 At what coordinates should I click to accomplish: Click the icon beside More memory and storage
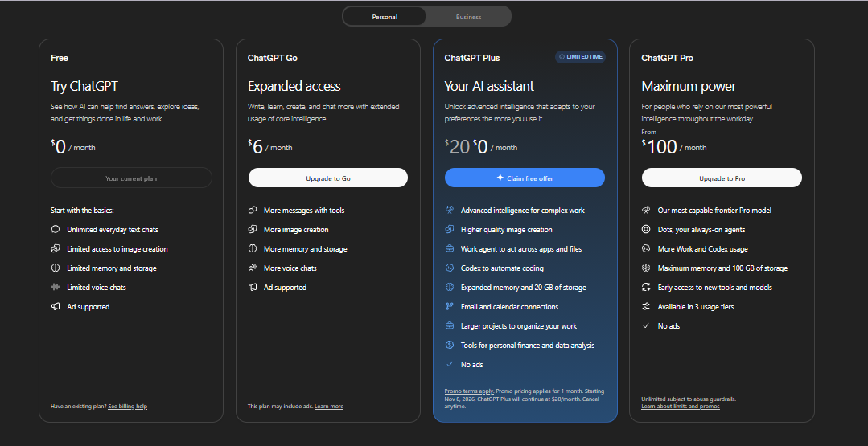coord(253,248)
